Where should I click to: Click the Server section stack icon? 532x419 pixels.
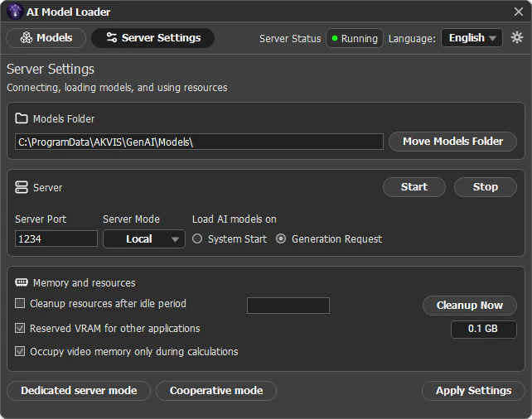[x=22, y=187]
